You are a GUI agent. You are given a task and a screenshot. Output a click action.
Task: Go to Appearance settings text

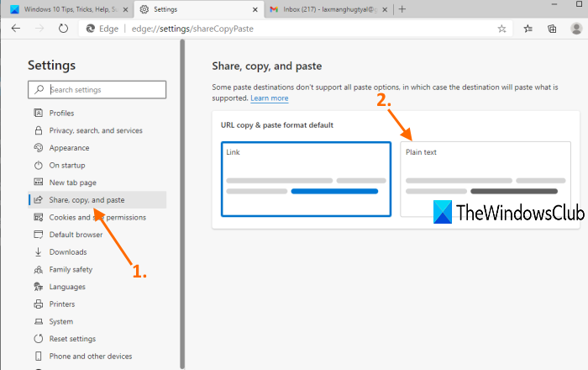point(69,148)
